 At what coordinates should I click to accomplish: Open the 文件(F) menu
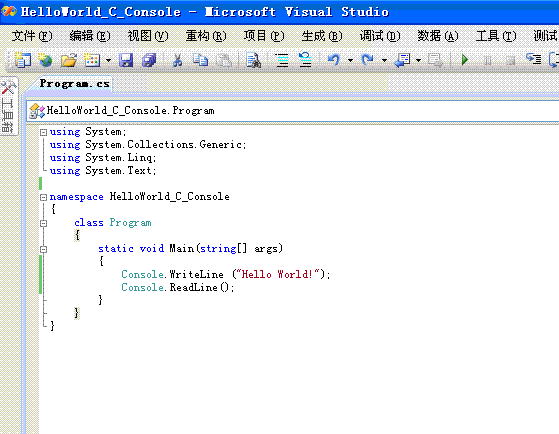(x=32, y=36)
